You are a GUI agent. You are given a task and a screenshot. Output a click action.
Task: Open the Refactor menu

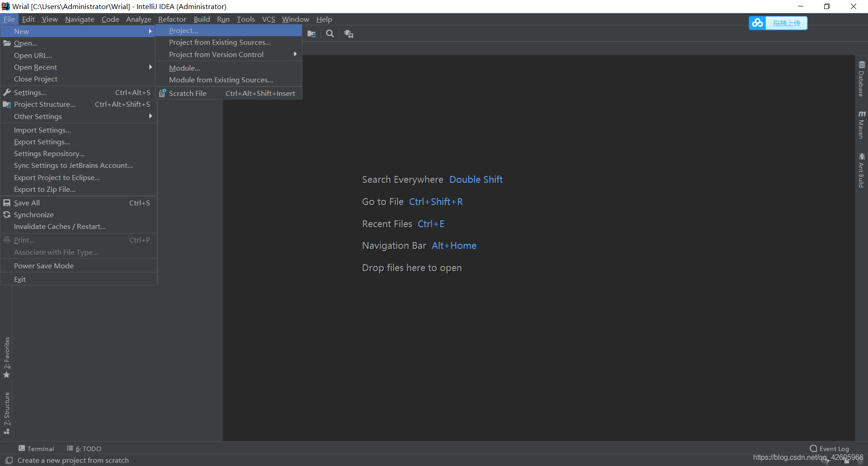coord(172,19)
